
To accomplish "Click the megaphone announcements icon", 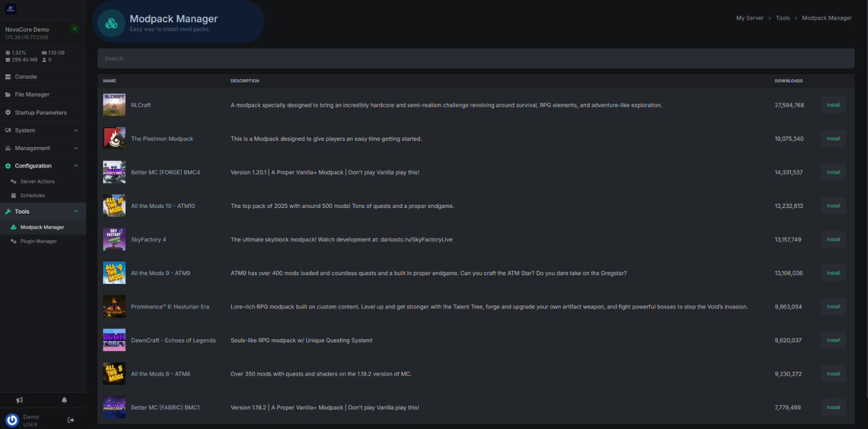I will tap(20, 400).
